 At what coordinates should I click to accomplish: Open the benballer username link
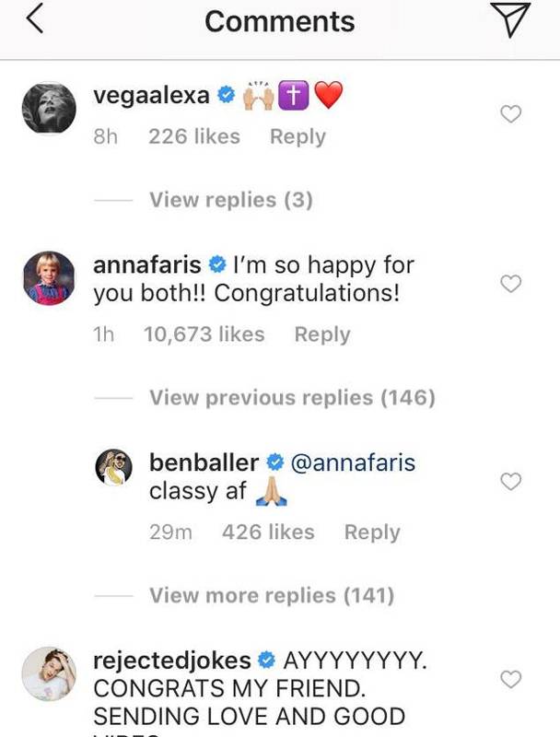pyautogui.click(x=204, y=462)
